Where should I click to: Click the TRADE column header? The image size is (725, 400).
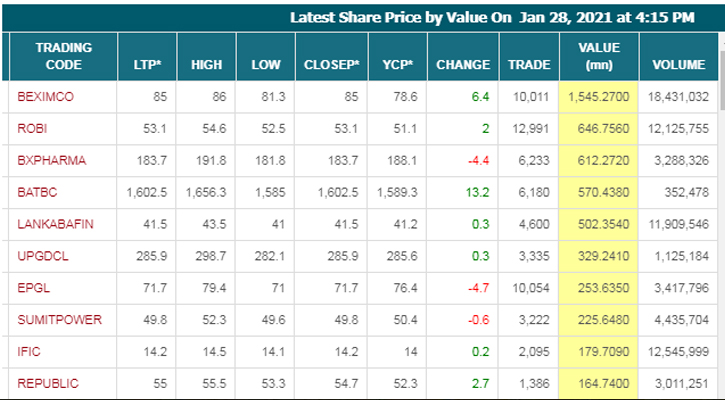tap(528, 65)
